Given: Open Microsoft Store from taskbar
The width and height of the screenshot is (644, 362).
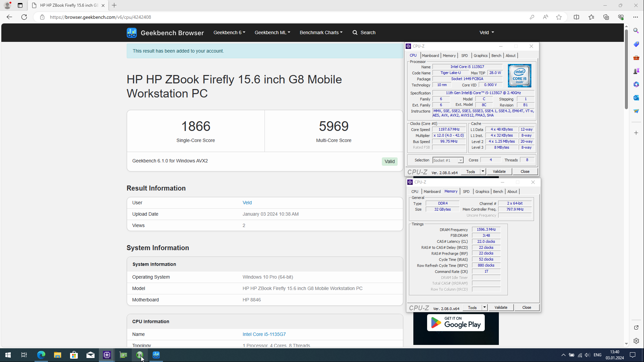Looking at the screenshot, I should pos(74,355).
